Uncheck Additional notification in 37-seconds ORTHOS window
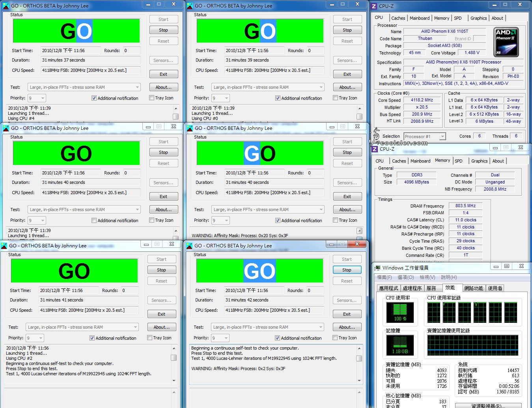The height and width of the screenshot is (408, 532). (x=94, y=98)
